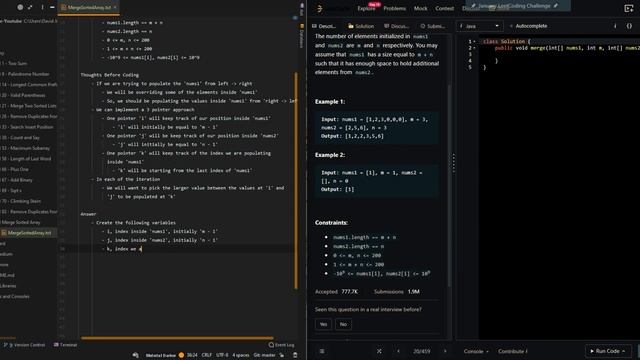The width and height of the screenshot is (640, 360).
Task: Click the UTF-8 encoding status item
Action: (x=222, y=355)
